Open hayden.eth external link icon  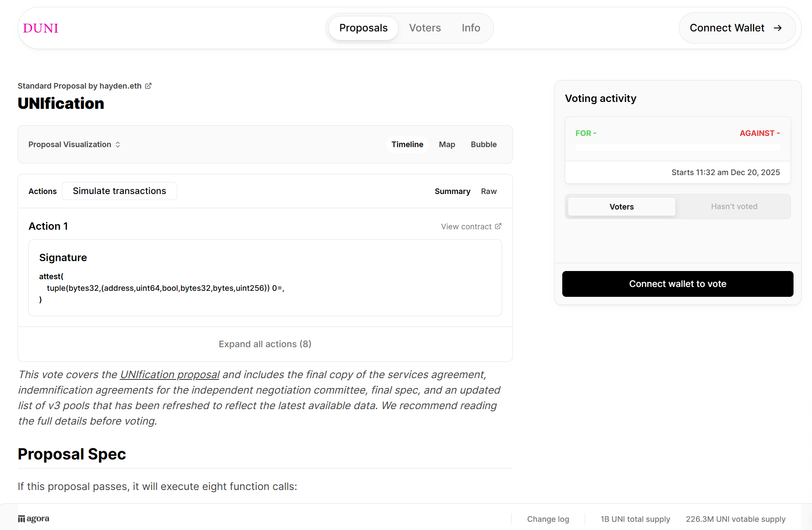pos(148,86)
